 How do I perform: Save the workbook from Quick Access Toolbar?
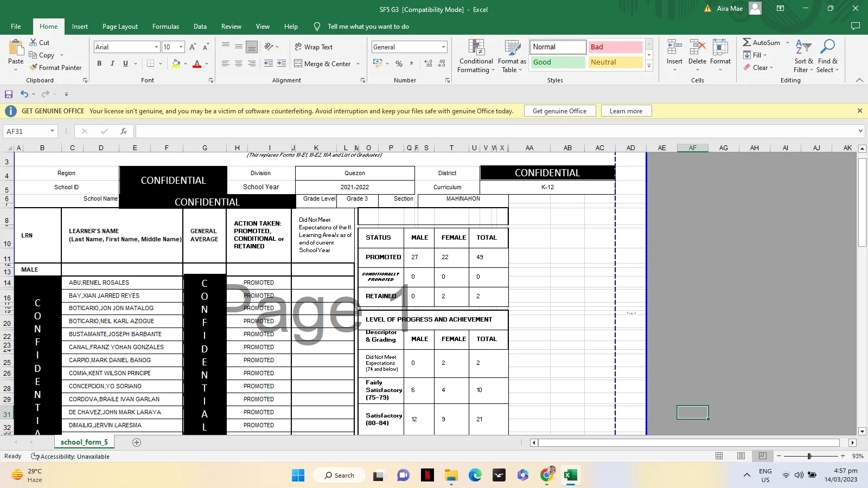[x=9, y=94]
